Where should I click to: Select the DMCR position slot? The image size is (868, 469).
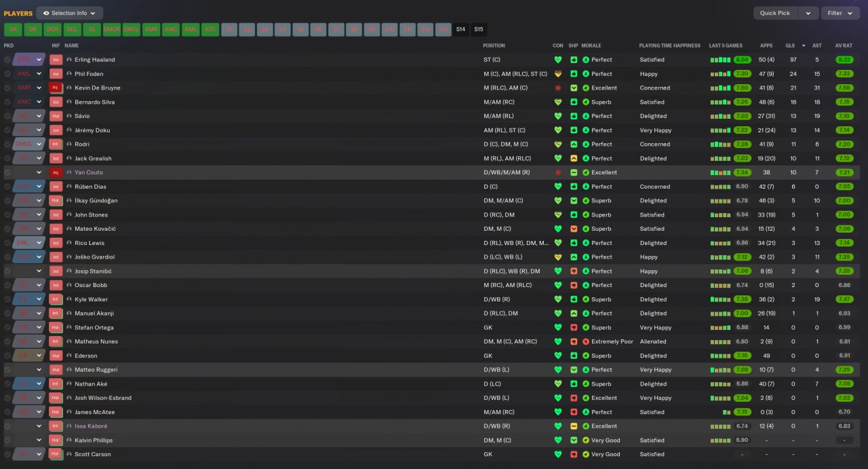coord(112,29)
